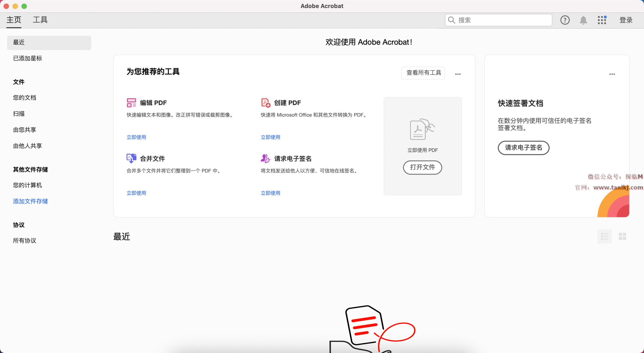Open the apps grid launcher icon
Screen dimensions: 644x353
tap(602, 20)
